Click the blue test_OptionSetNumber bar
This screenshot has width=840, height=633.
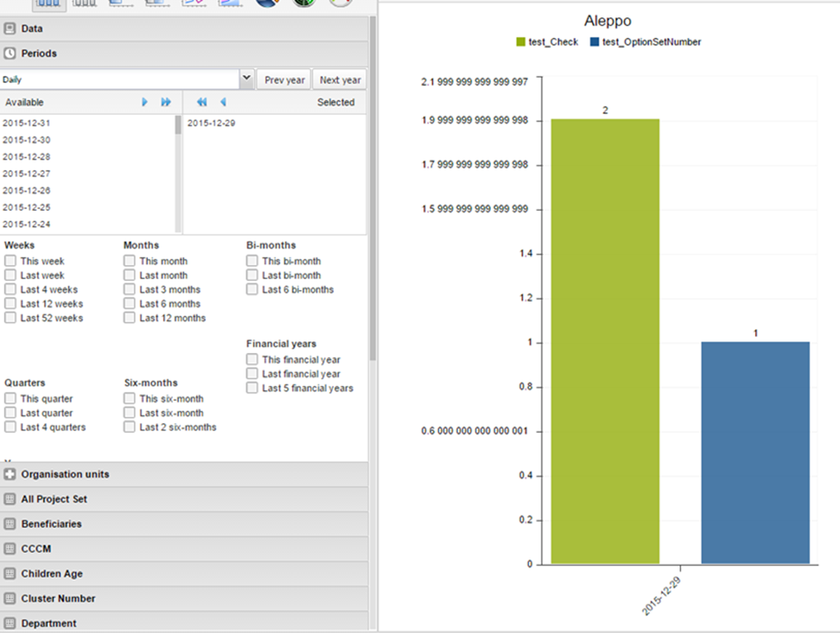pos(755,453)
